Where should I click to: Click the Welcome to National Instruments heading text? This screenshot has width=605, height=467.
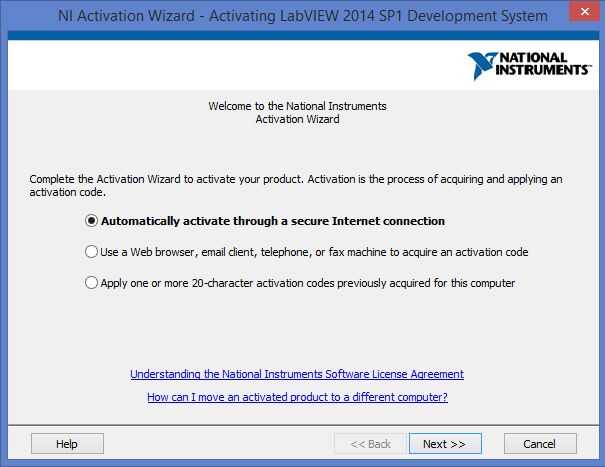pyautogui.click(x=297, y=112)
